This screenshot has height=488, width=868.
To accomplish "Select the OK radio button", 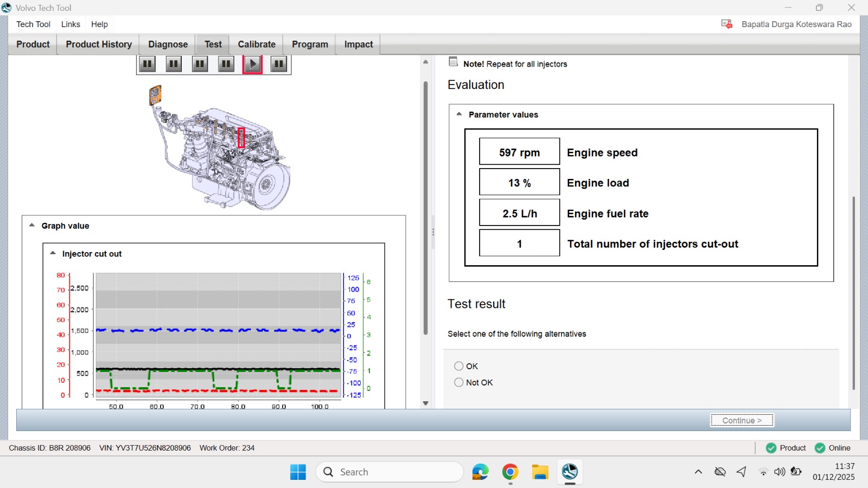I will click(x=459, y=366).
